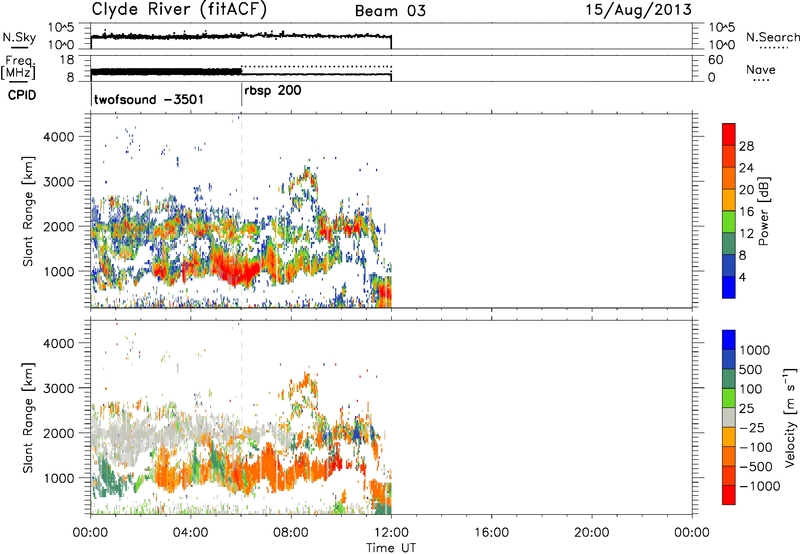Click the '500' velocity scale value
The image size is (800, 554).
point(751,370)
